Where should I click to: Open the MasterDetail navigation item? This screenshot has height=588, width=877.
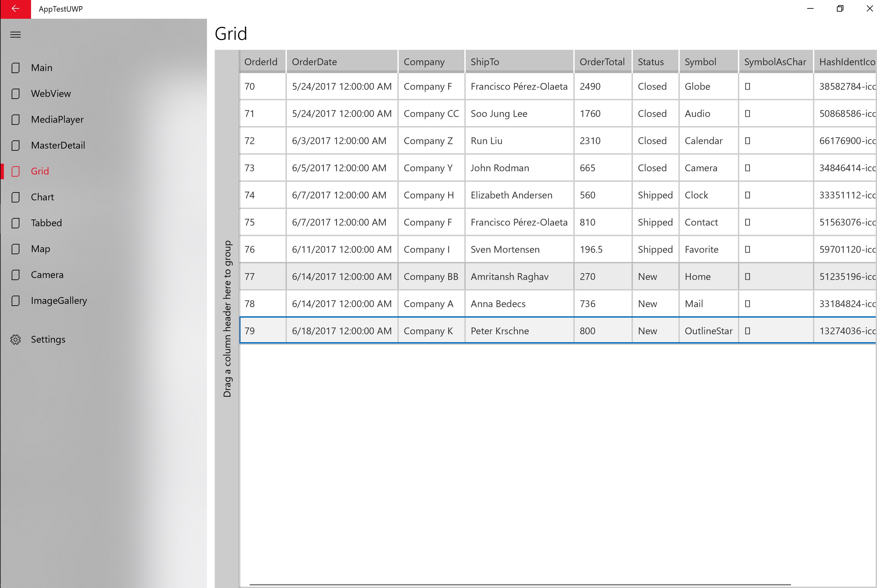click(x=58, y=146)
